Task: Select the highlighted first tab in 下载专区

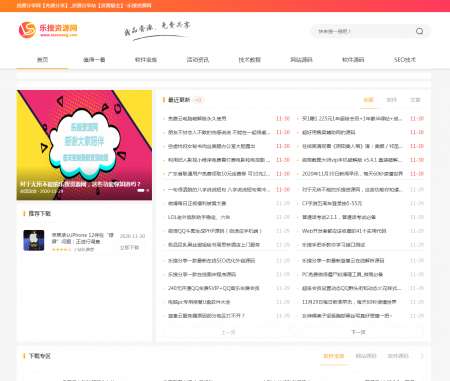Action: [334, 356]
